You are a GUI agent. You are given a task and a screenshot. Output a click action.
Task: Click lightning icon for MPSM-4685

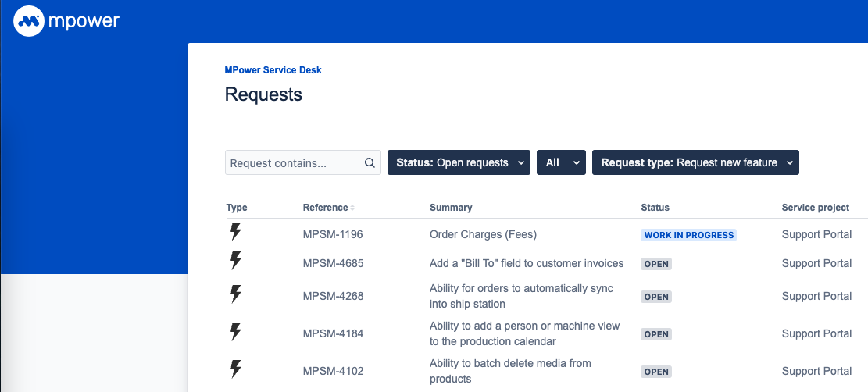236,260
